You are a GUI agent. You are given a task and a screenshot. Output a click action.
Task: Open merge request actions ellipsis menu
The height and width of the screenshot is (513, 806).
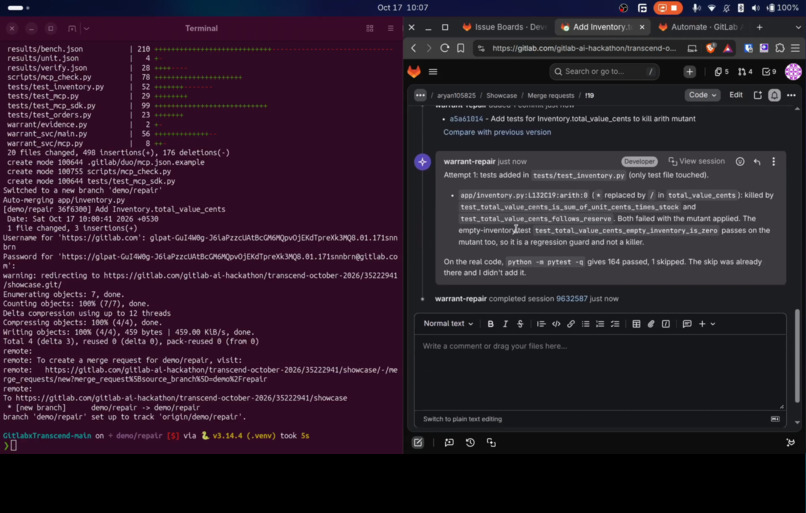point(791,95)
